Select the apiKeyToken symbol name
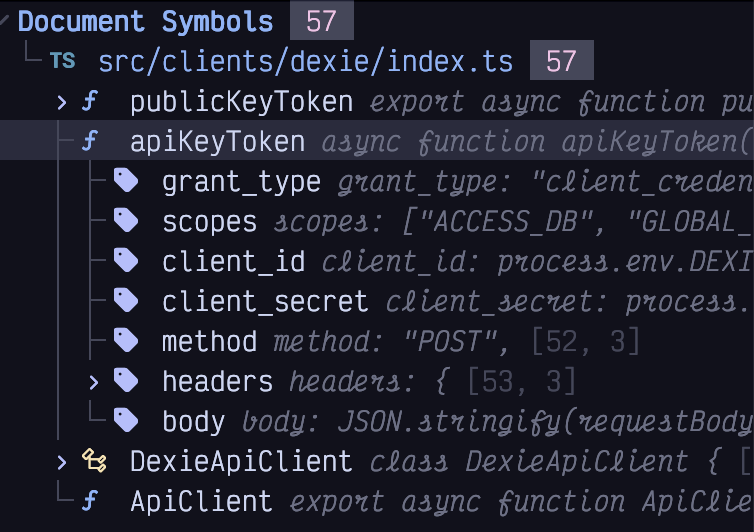754x532 pixels. click(218, 142)
